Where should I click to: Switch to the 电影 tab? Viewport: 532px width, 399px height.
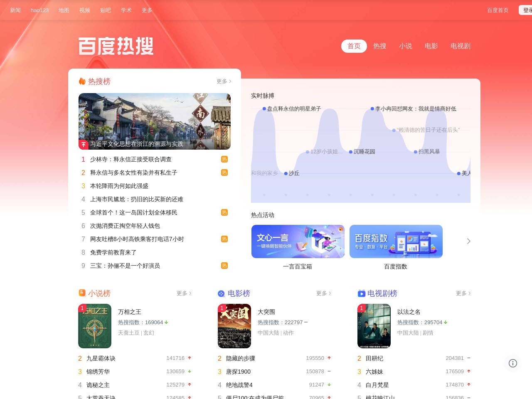point(431,46)
